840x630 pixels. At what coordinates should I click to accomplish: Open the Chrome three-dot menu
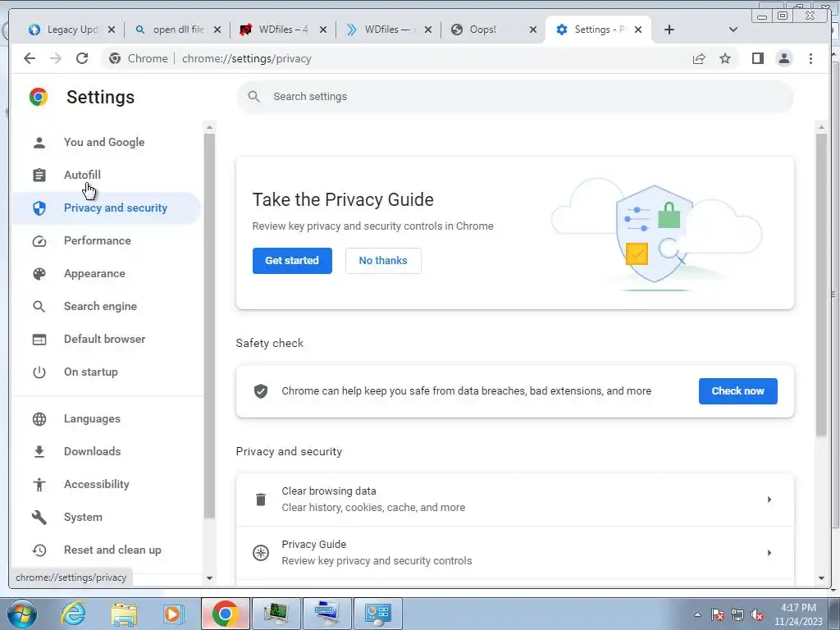[x=810, y=58]
